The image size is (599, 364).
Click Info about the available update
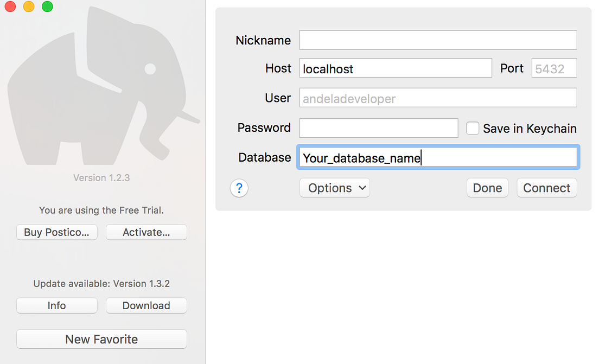(x=56, y=305)
